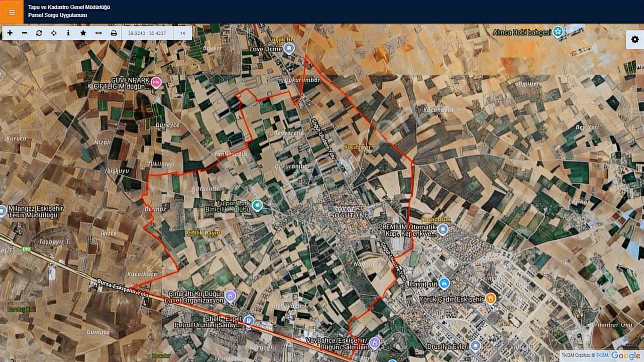This screenshot has width=644, height=362.
Task: Click the Kocabayır place label
Action: (358, 147)
